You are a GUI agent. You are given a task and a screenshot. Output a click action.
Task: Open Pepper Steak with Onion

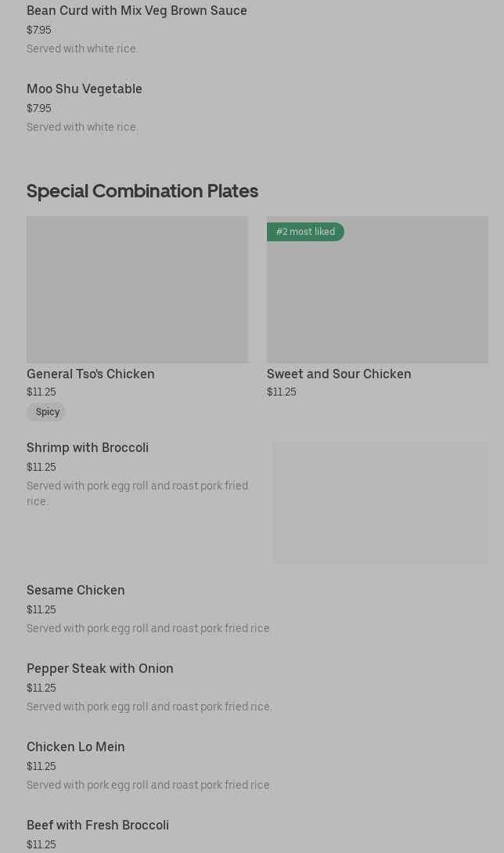(x=100, y=669)
